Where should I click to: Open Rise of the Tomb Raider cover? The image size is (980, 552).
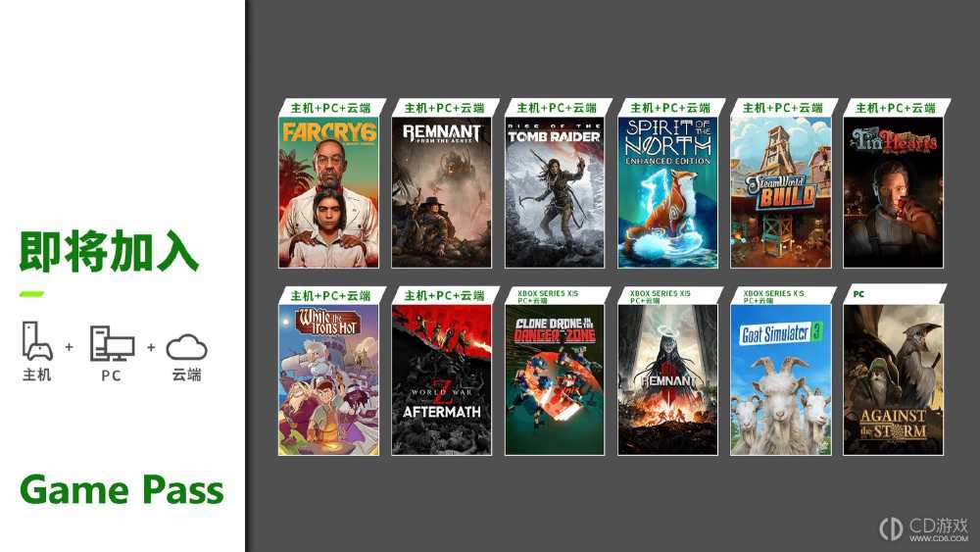click(x=555, y=192)
